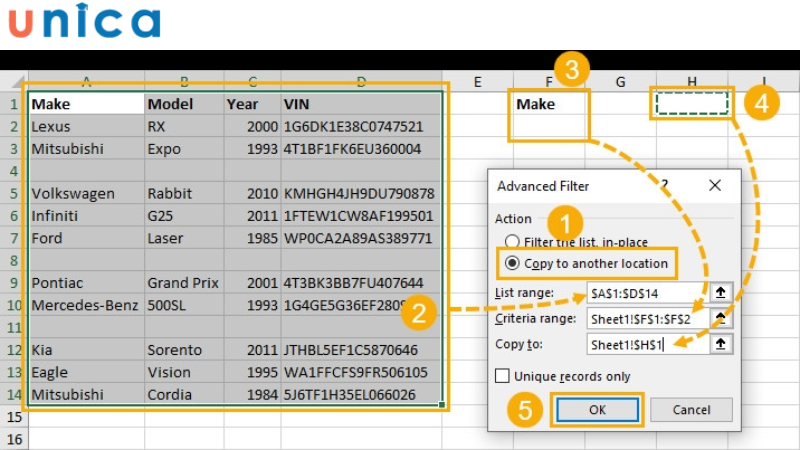The width and height of the screenshot is (800, 450).
Task: Select the cell containing 'Volkswagen'
Action: pos(85,193)
